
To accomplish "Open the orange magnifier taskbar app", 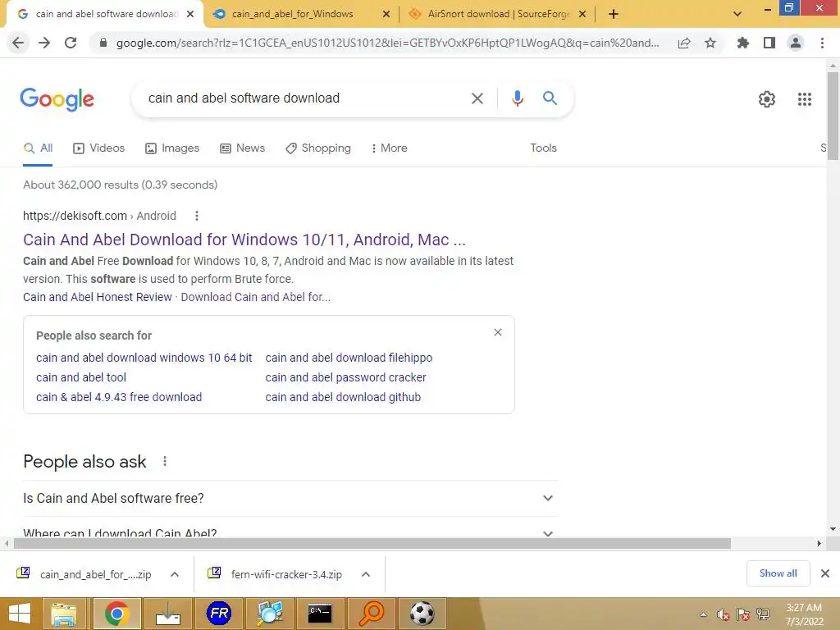I will pyautogui.click(x=372, y=614).
